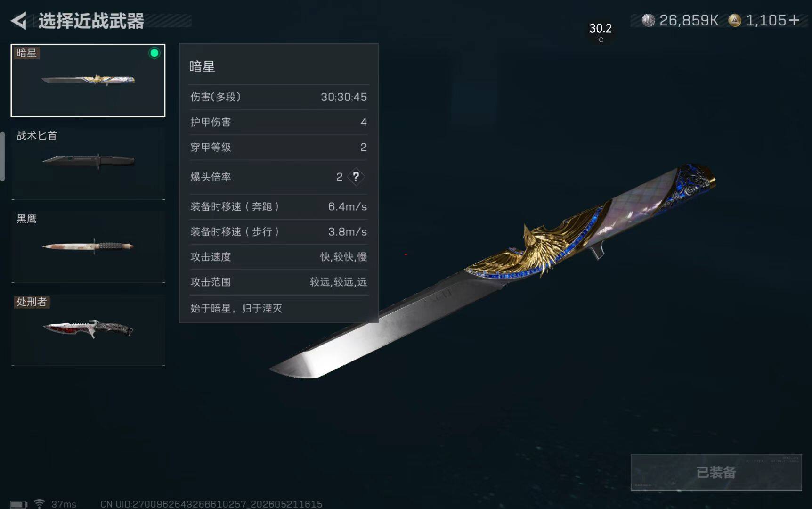Click the silver currency coin icon
Viewport: 812px width, 509px height.
coord(648,20)
